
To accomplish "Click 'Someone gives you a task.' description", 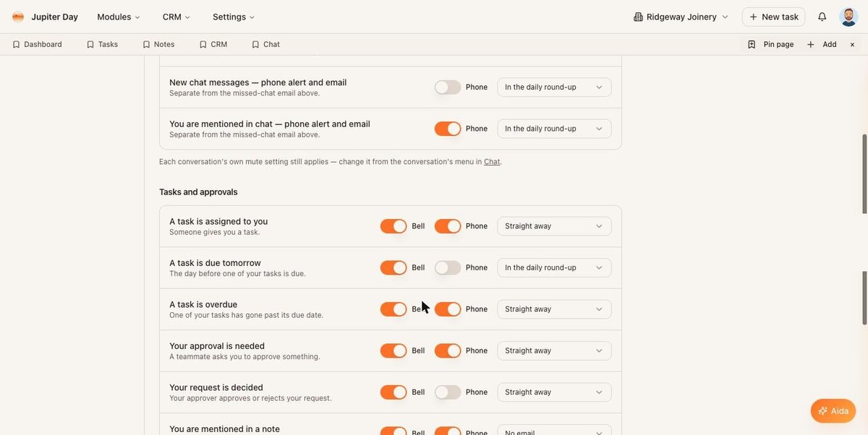I will point(214,232).
